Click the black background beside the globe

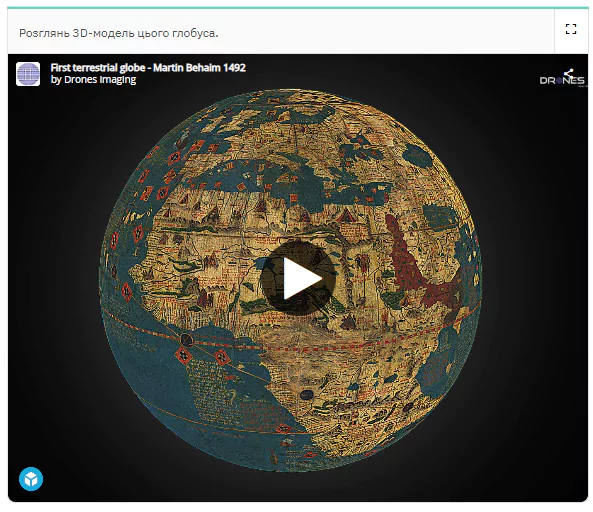point(57,265)
